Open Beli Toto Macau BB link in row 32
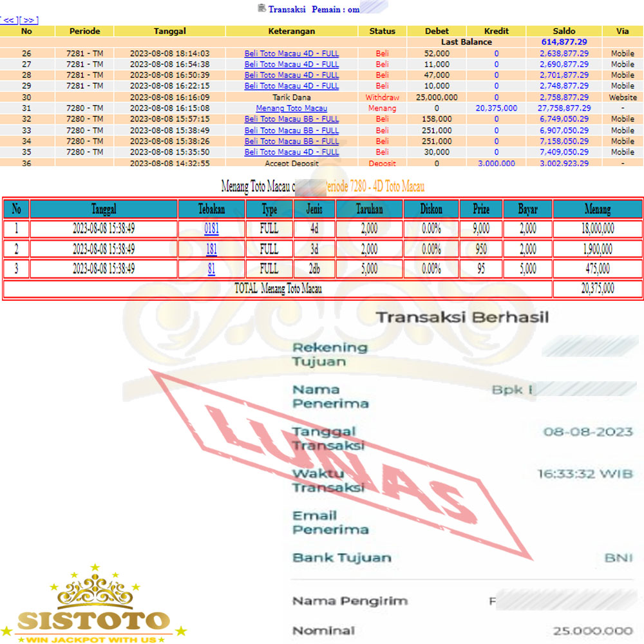This screenshot has width=644, height=644. click(291, 119)
